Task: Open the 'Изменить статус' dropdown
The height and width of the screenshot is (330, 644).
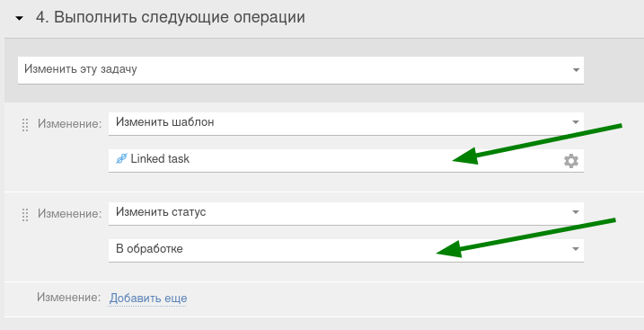Action: [x=346, y=213]
